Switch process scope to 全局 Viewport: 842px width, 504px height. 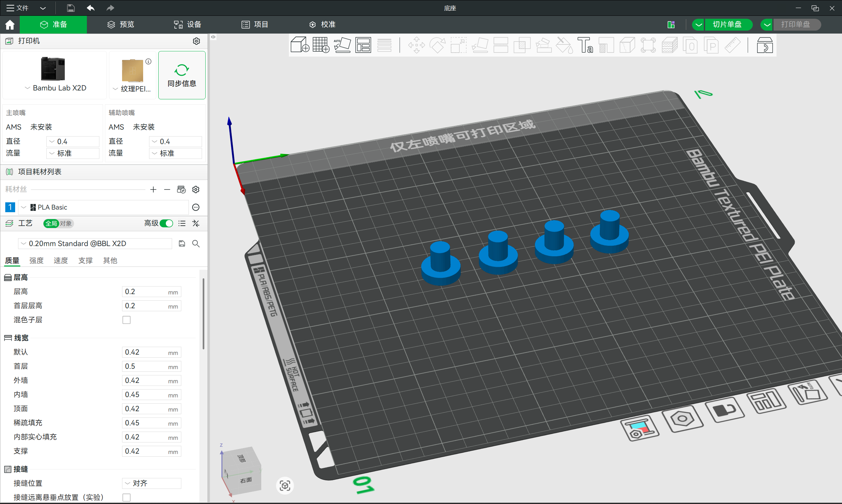click(x=51, y=223)
